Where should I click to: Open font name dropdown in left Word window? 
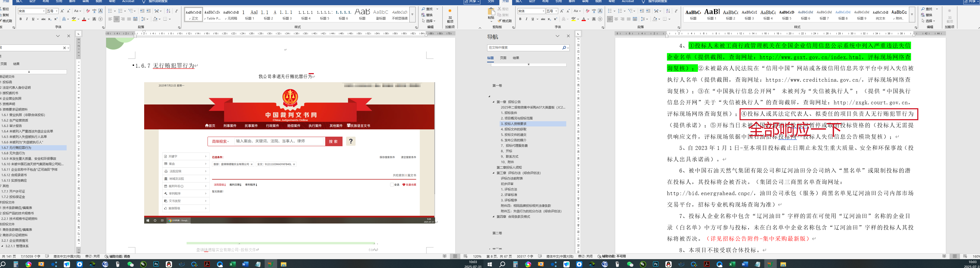click(44, 11)
